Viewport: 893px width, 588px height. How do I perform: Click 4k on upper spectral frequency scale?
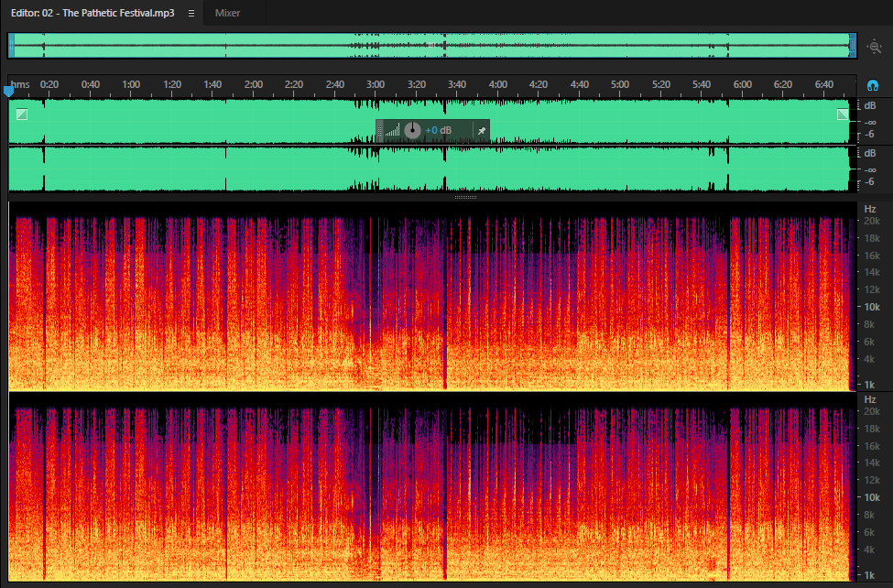click(869, 359)
